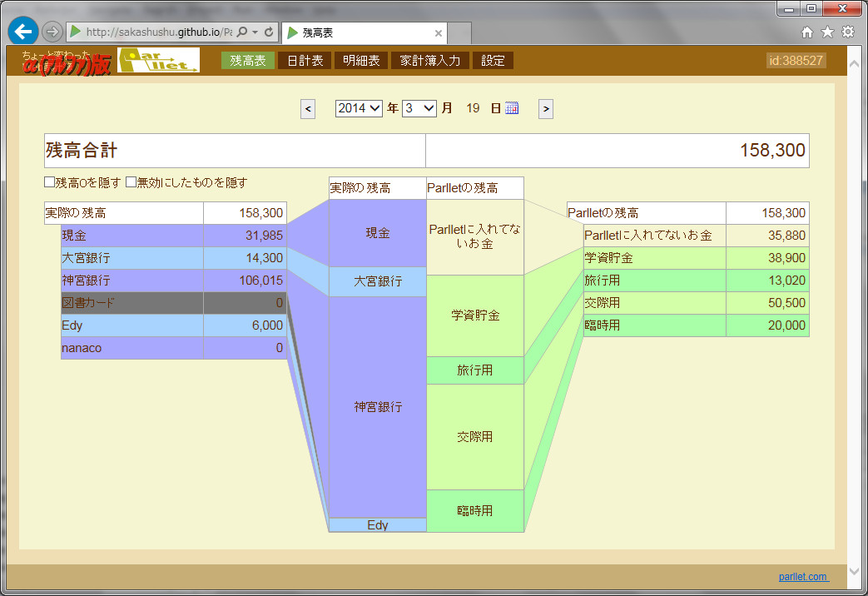Open Internet Explorer settings gear

(849, 32)
